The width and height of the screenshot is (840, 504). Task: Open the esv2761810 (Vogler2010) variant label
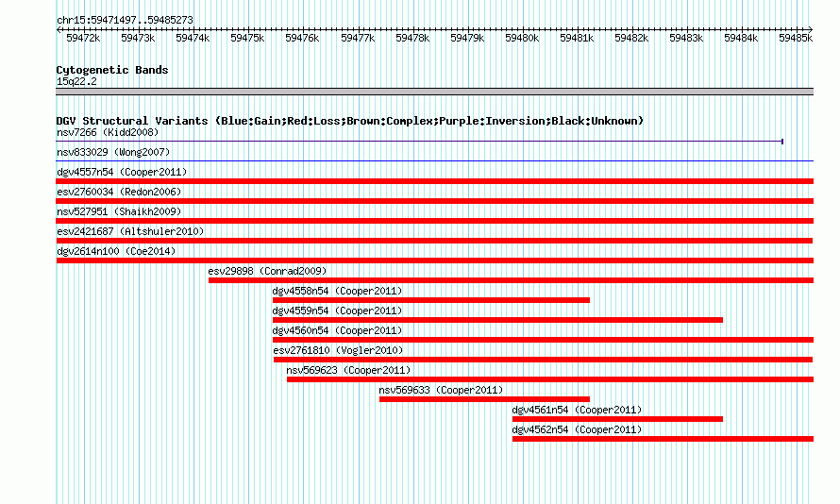click(338, 350)
